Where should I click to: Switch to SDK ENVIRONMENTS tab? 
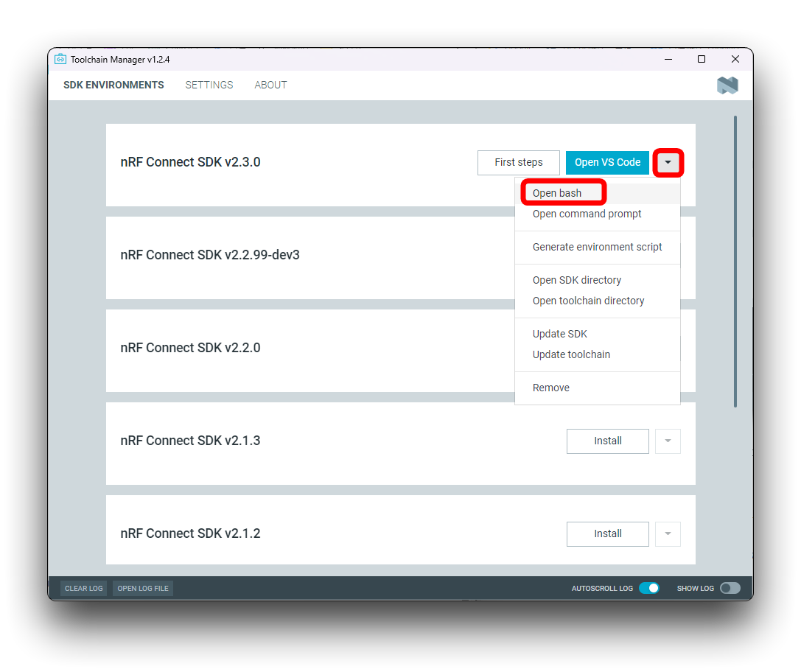point(113,85)
